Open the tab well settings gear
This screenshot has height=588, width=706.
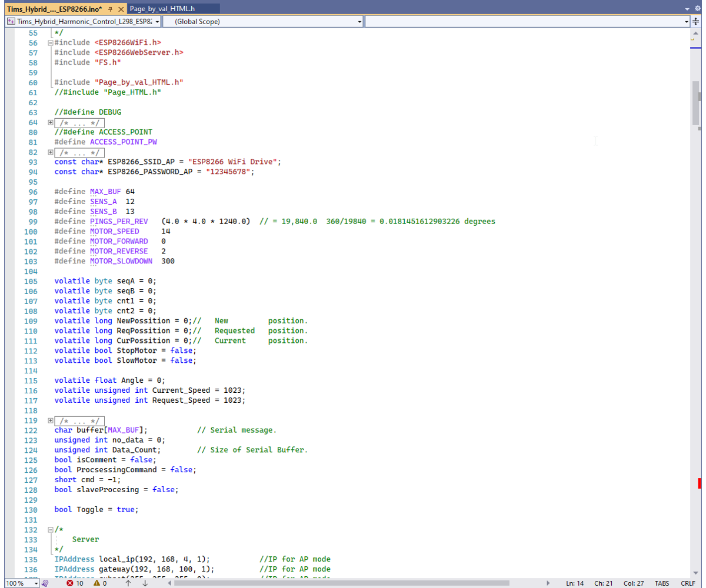(x=698, y=9)
